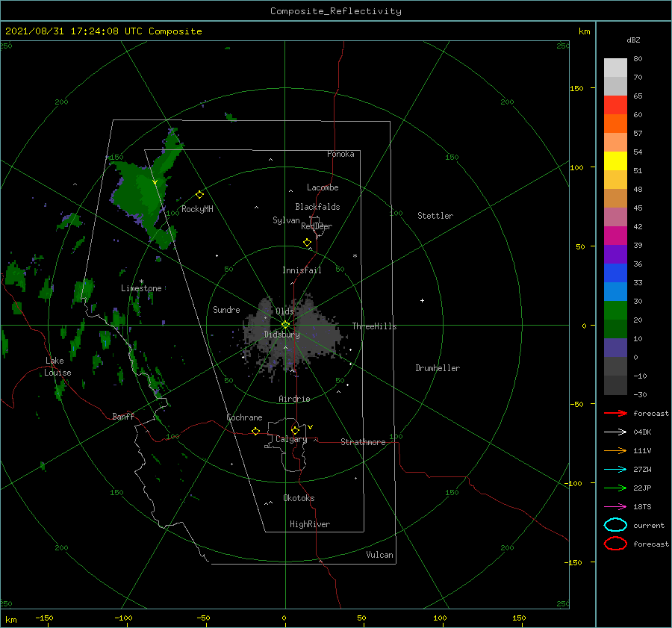The image size is (672, 628).
Task: Select the 42 dBZ magenta color swatch
Action: tap(615, 236)
